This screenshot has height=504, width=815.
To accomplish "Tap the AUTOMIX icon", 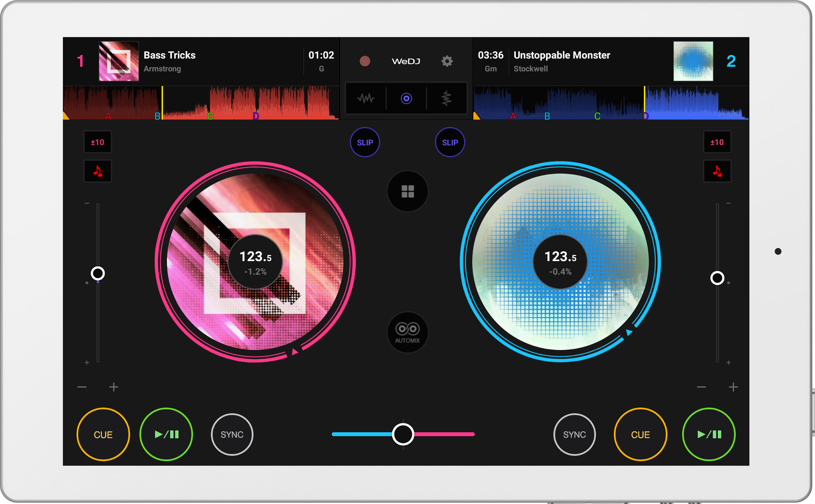I will [x=407, y=332].
